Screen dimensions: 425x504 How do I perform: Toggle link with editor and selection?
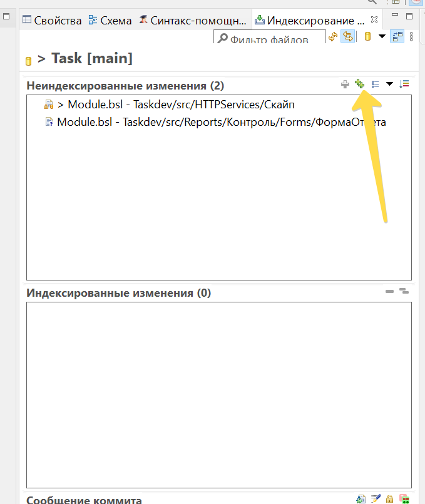click(348, 36)
